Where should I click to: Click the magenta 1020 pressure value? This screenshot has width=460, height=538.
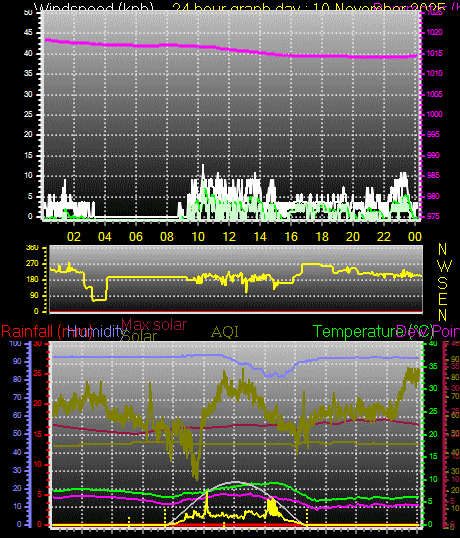435,33
